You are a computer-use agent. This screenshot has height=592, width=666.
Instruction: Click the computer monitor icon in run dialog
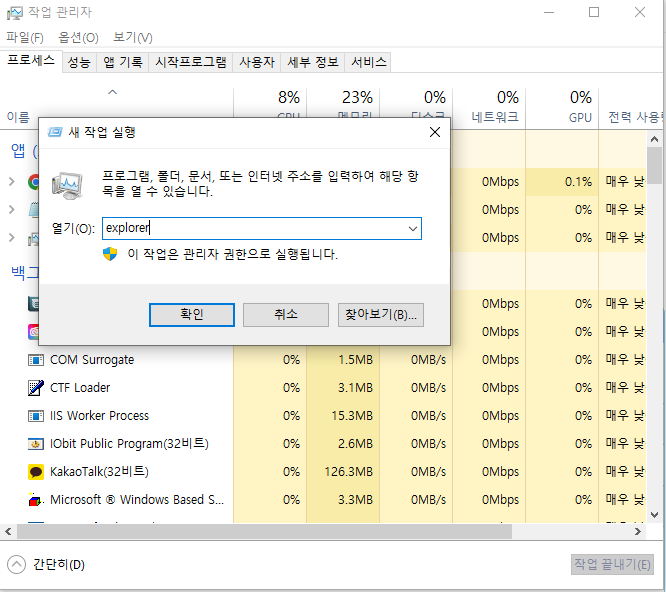(67, 186)
